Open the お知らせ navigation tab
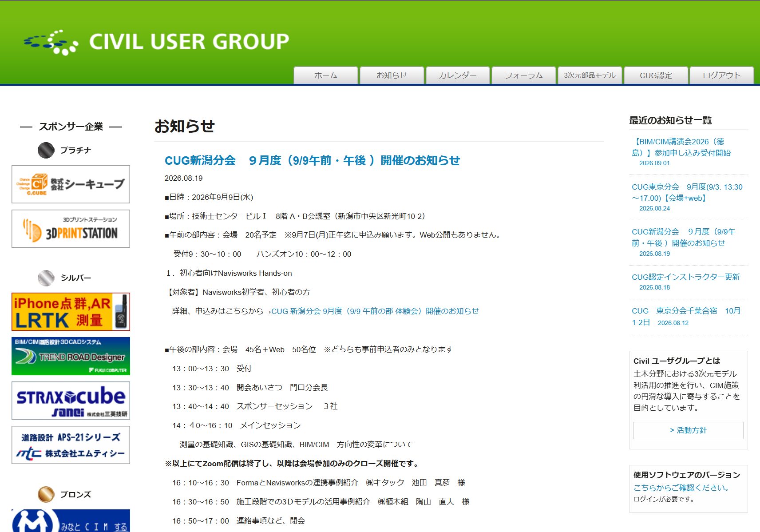Screen dimensions: 760x532 [x=392, y=75]
